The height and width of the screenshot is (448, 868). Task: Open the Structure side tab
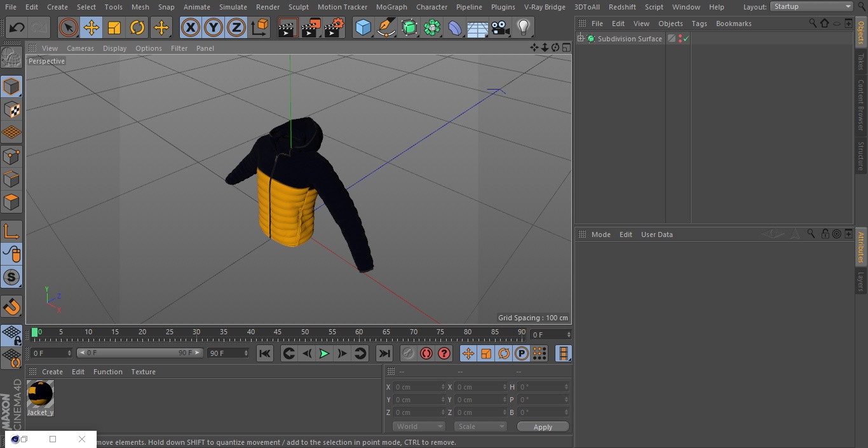(x=861, y=156)
